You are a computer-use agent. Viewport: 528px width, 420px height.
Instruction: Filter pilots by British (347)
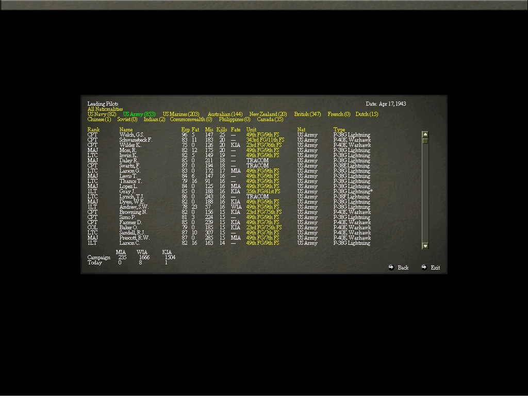pyautogui.click(x=307, y=114)
